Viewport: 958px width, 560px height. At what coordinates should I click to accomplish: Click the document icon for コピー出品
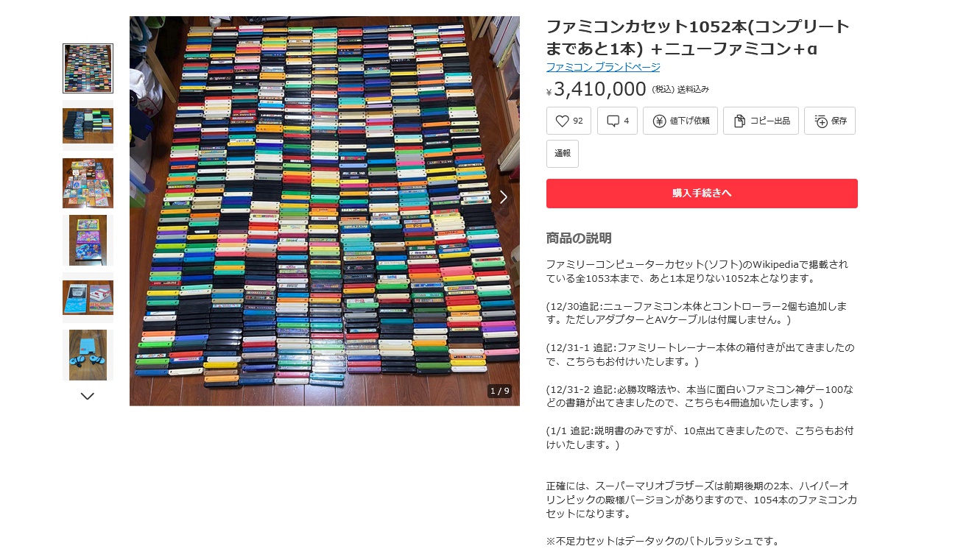(x=739, y=121)
